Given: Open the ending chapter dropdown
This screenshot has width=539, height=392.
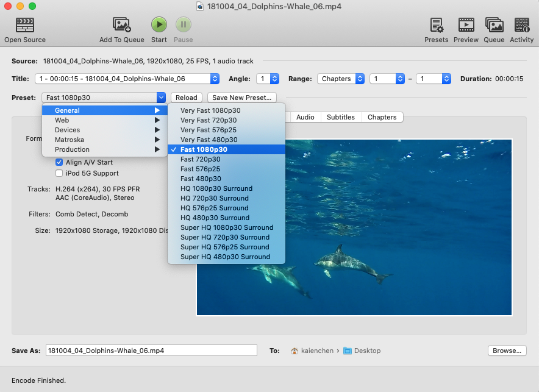Looking at the screenshot, I should tap(434, 79).
